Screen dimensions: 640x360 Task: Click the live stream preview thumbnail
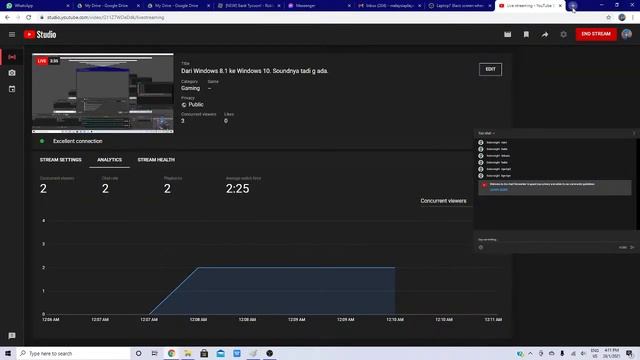coord(103,93)
